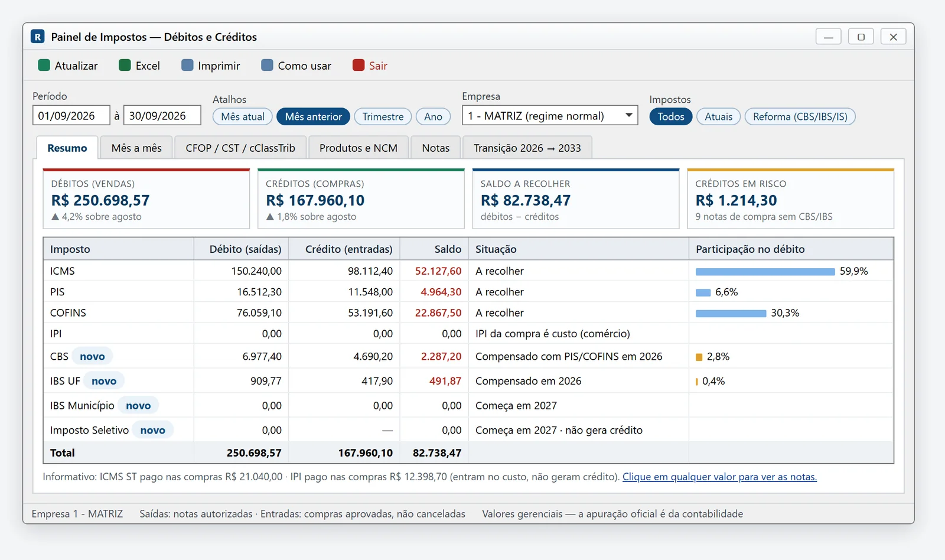Select the Mês anterior shortcut
This screenshot has height=560, width=945.
[313, 116]
